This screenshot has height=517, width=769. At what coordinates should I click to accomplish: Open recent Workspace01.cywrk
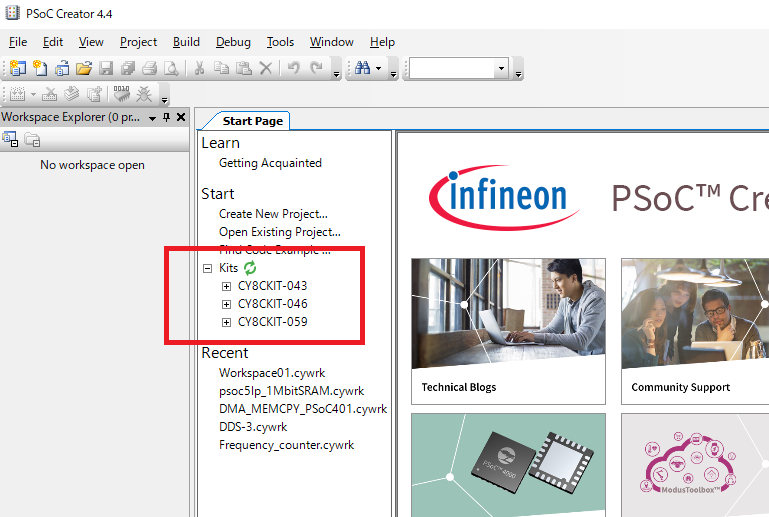click(272, 373)
